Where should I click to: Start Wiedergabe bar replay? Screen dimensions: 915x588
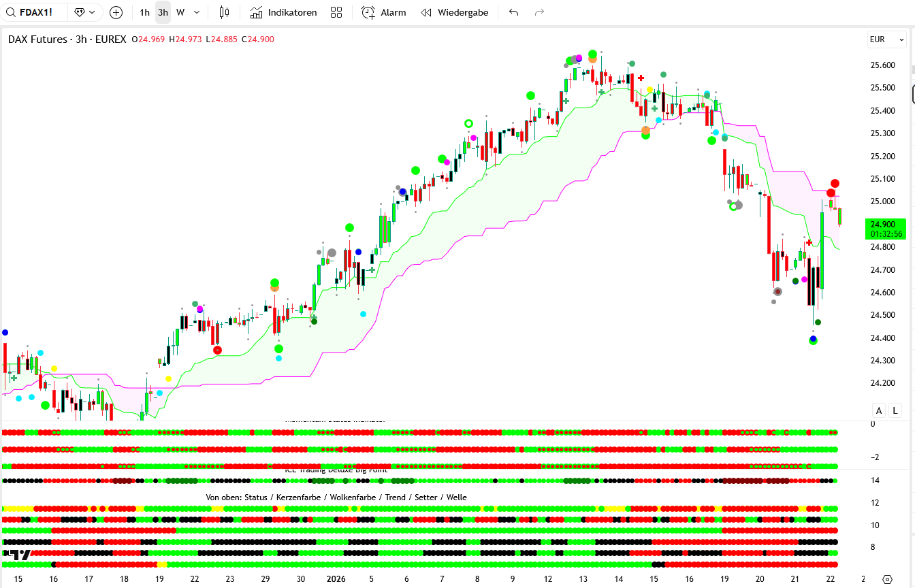(x=455, y=12)
